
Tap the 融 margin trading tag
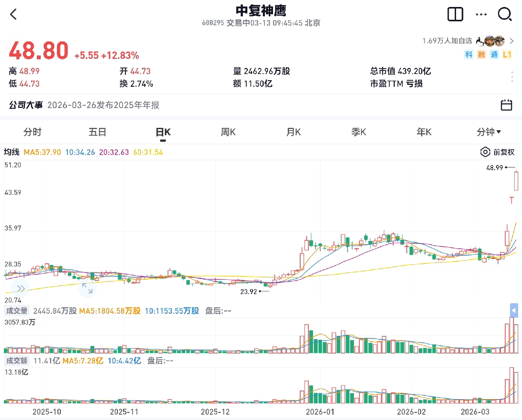click(481, 55)
